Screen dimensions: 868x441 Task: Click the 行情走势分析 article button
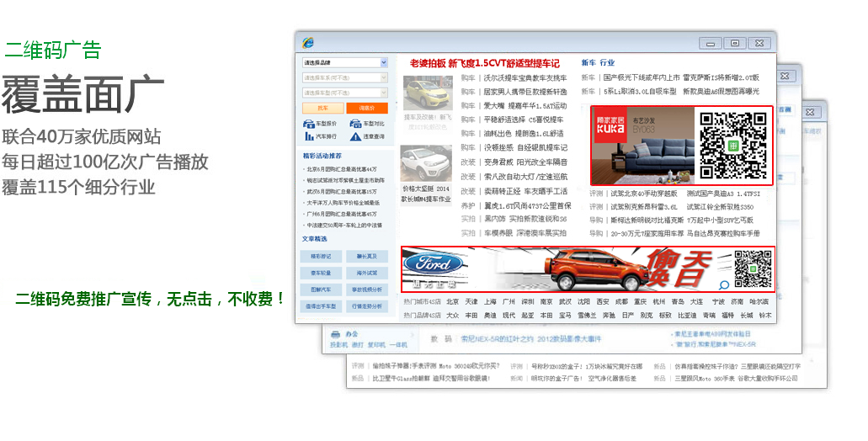367,306
